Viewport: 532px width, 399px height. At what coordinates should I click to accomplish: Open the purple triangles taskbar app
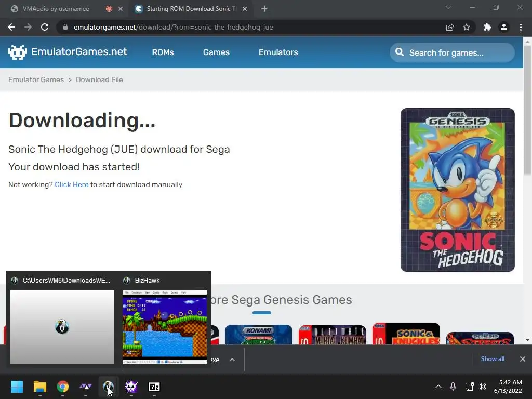[86, 387]
